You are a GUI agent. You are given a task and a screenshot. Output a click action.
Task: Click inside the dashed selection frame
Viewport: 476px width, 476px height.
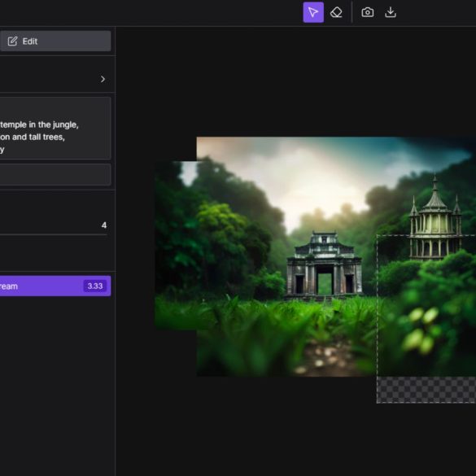(426, 305)
